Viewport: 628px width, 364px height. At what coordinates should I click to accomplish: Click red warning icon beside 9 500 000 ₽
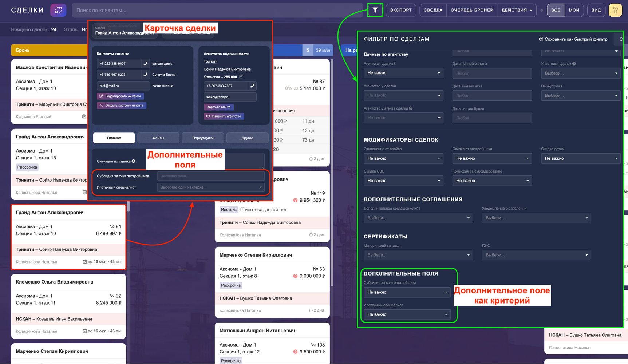(x=296, y=352)
